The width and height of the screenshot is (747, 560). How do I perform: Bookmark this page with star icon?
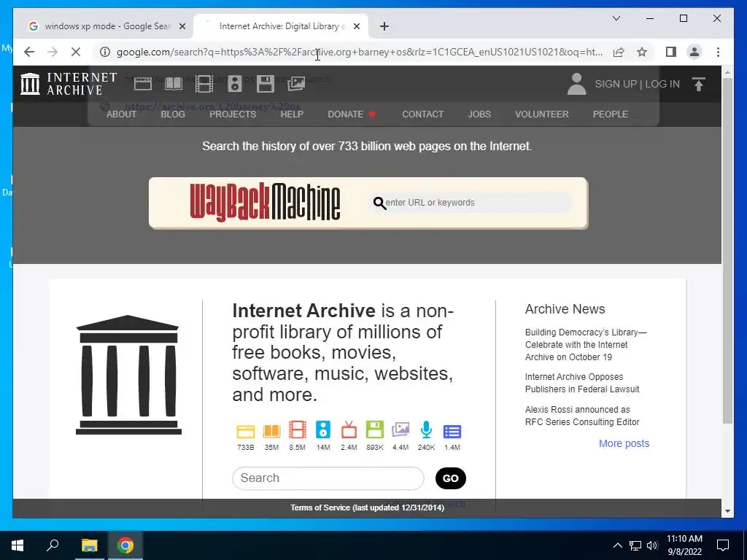[642, 52]
